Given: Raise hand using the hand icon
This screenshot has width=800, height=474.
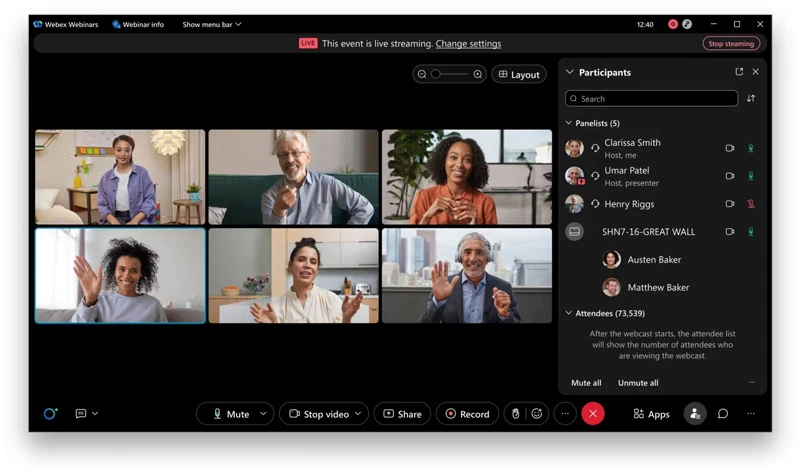Looking at the screenshot, I should point(515,414).
